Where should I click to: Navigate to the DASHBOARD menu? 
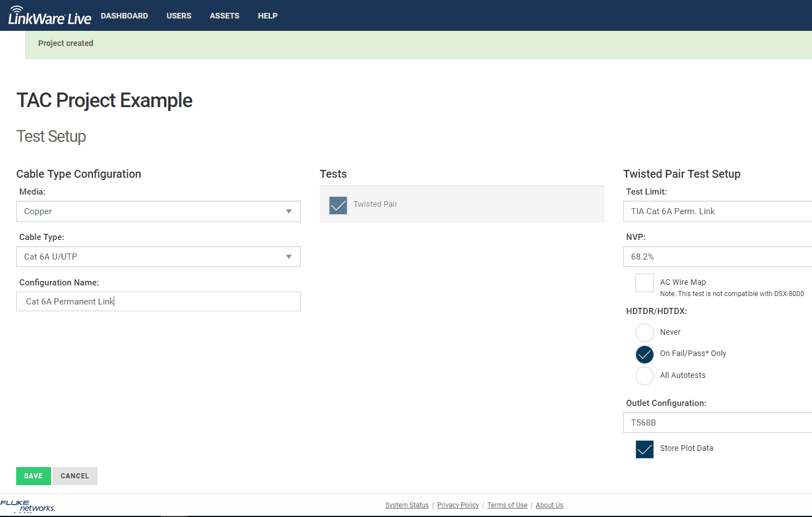[x=124, y=15]
